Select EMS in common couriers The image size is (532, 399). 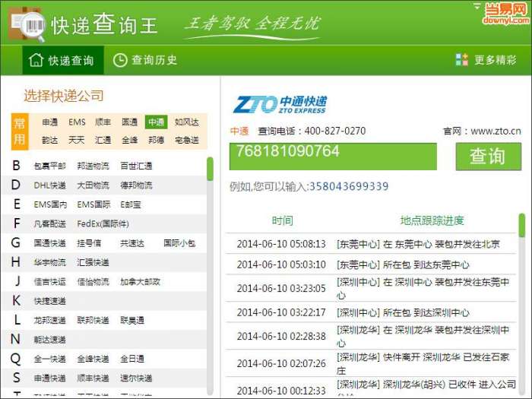pyautogui.click(x=77, y=122)
